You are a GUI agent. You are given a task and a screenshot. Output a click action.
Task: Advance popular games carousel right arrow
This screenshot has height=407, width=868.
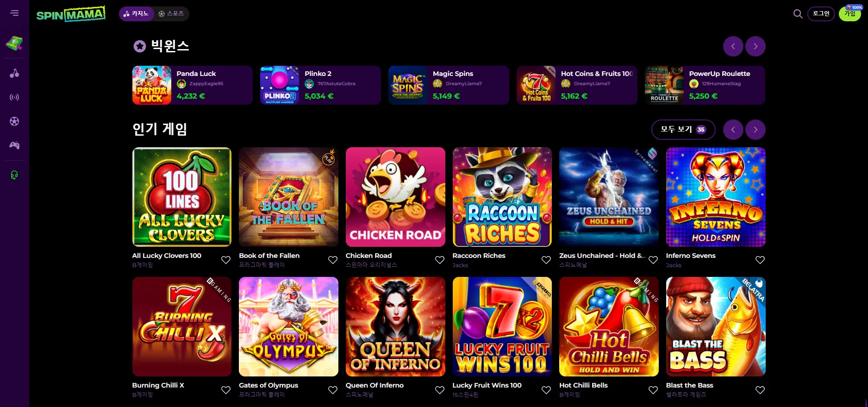point(756,130)
